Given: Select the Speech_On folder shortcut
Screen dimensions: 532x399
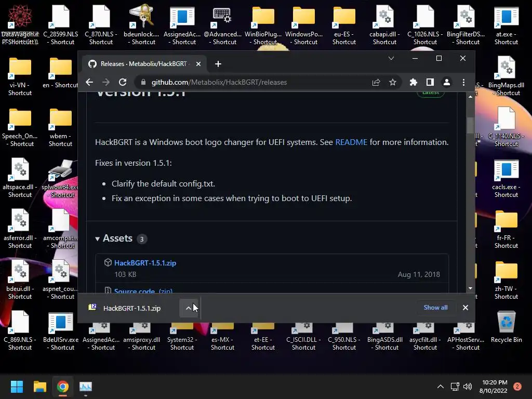Looking at the screenshot, I should (x=20, y=127).
